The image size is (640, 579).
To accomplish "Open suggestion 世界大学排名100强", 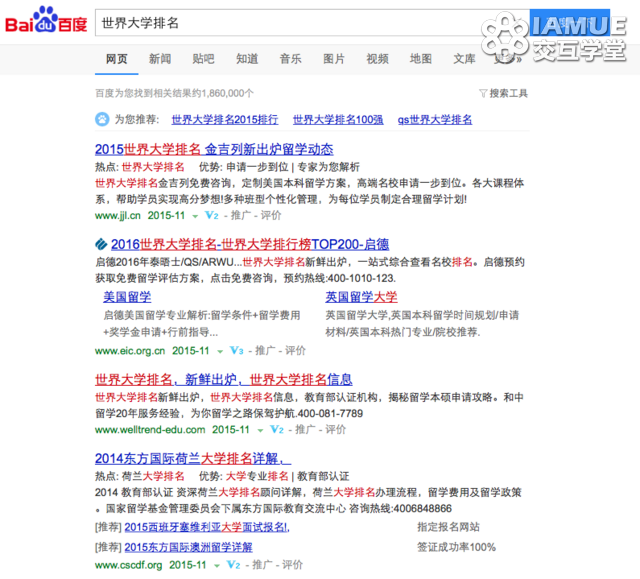I will [338, 120].
